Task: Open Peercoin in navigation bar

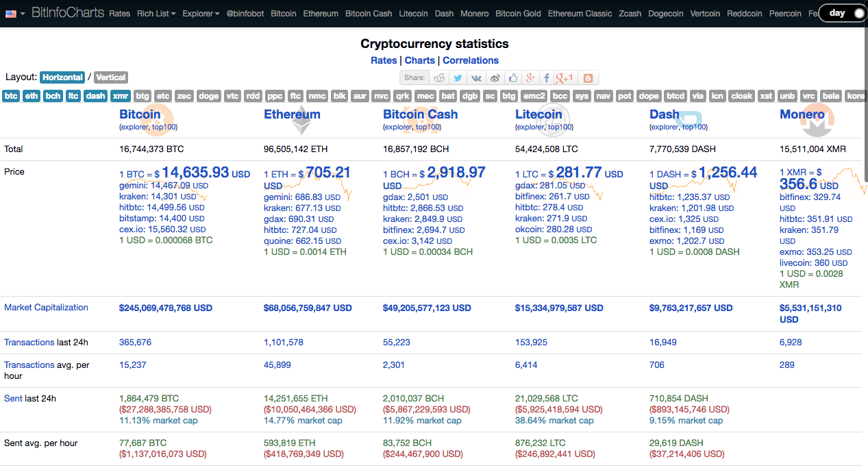Action: point(785,13)
